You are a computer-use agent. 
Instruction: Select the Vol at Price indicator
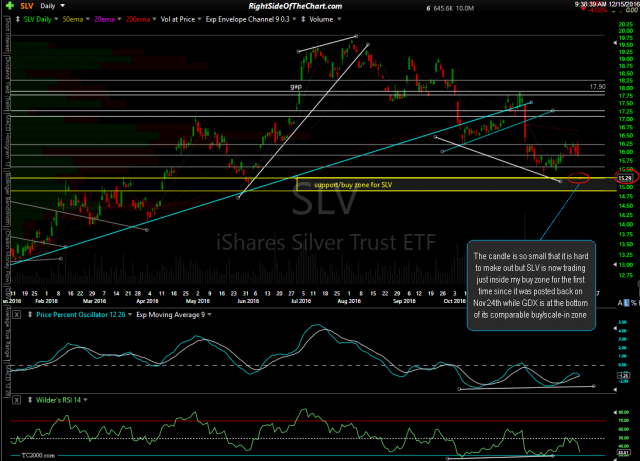tap(178, 19)
